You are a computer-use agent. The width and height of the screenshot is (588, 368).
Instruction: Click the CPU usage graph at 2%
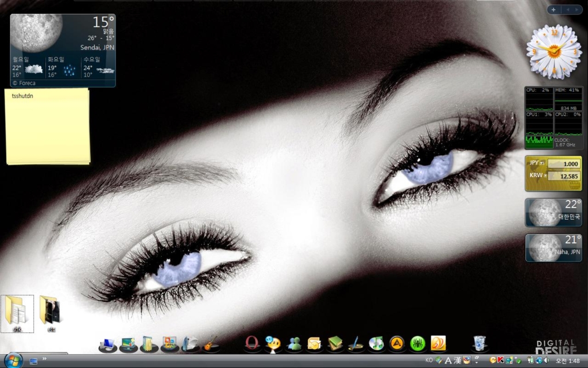pyautogui.click(x=539, y=99)
